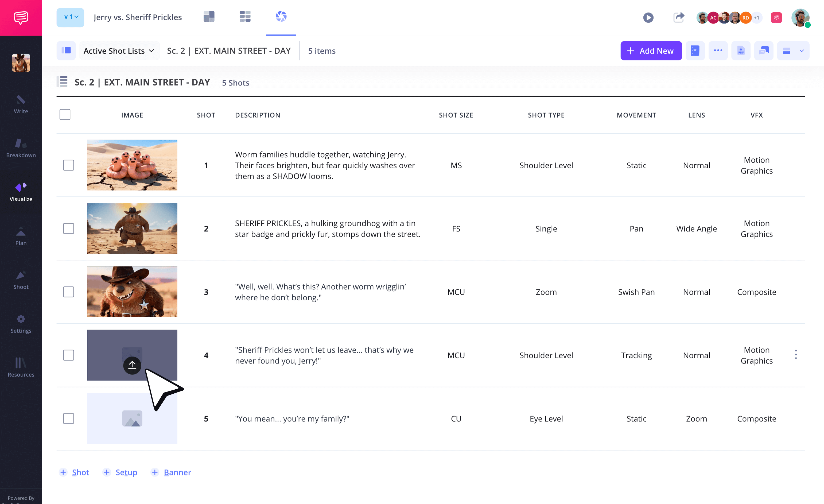Switch to the storyboard grid view tab
The width and height of the screenshot is (824, 504).
pyautogui.click(x=245, y=17)
